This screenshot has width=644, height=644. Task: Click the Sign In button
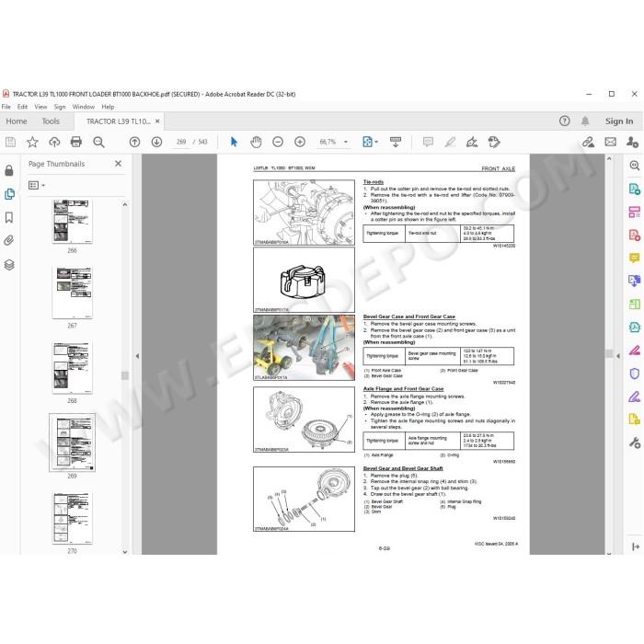619,121
